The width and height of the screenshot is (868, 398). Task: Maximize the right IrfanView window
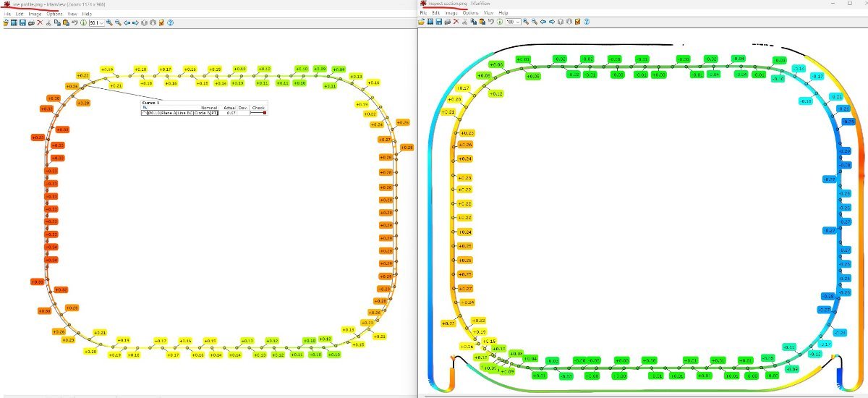(849, 4)
